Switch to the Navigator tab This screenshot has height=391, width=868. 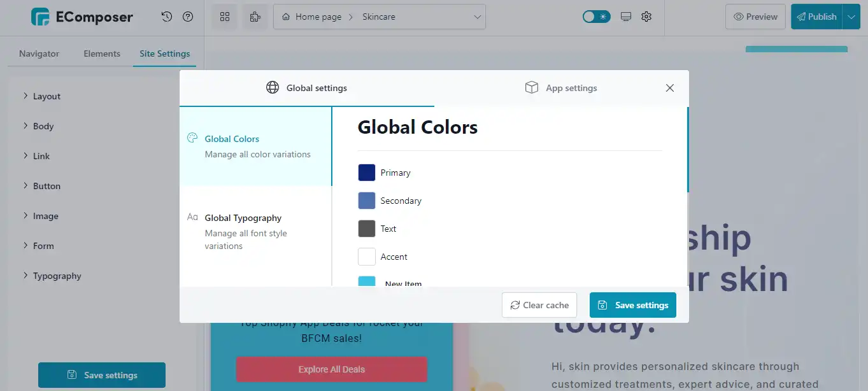click(x=39, y=53)
